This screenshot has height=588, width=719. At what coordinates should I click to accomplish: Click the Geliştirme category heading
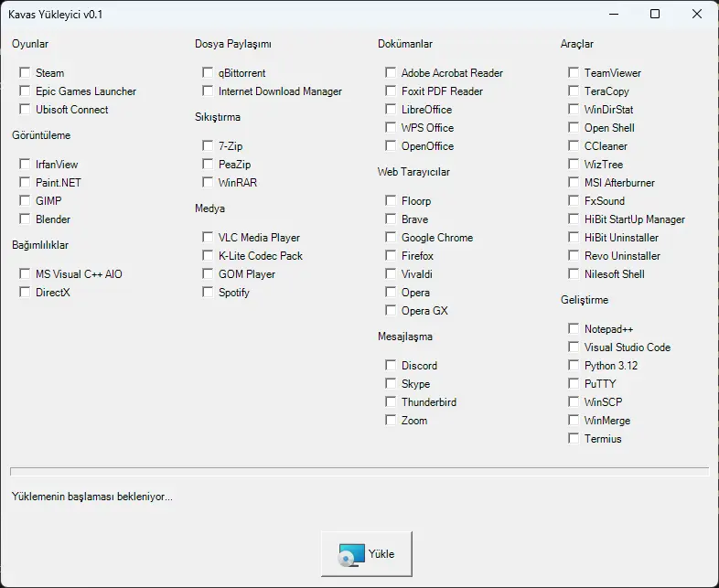pos(585,300)
